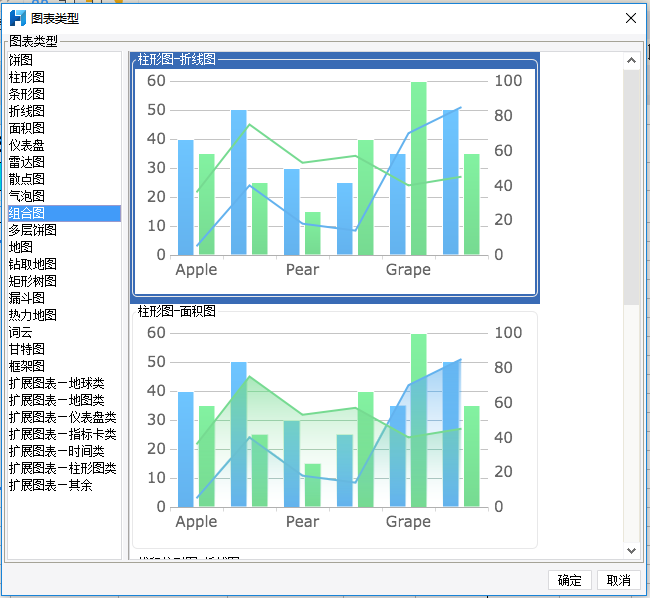This screenshot has width=650, height=598.
Task: Click the 确定 button
Action: [x=570, y=580]
